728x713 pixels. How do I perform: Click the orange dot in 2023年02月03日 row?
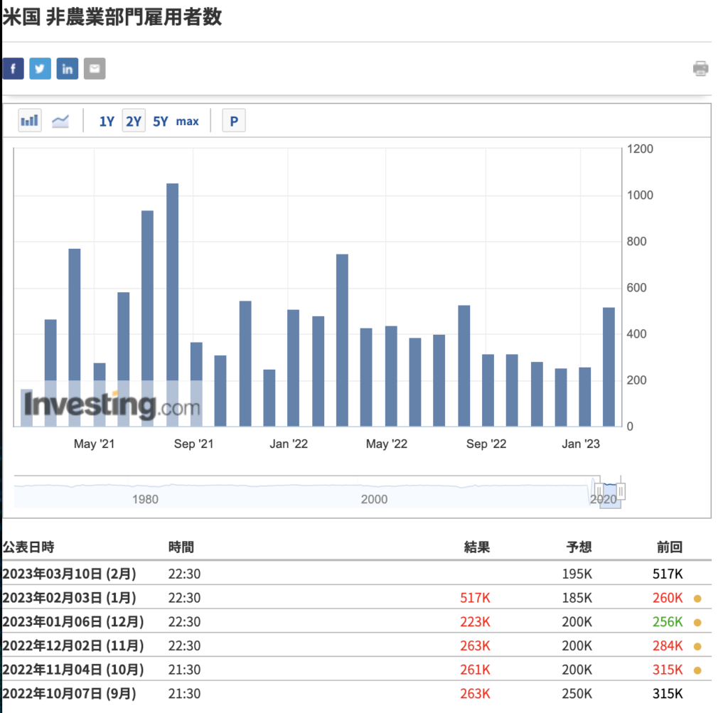coord(697,599)
